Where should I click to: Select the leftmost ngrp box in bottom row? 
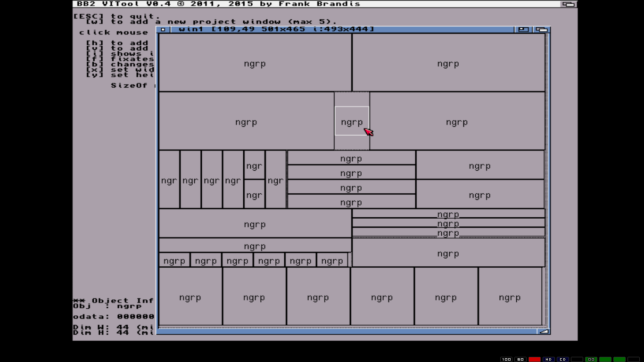[x=190, y=296]
